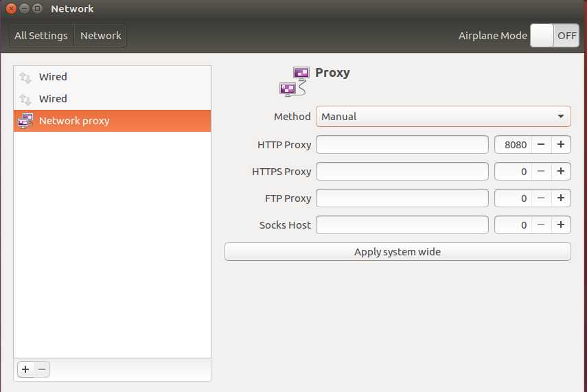Click the FTP Proxy label
The image size is (587, 392).
click(288, 198)
